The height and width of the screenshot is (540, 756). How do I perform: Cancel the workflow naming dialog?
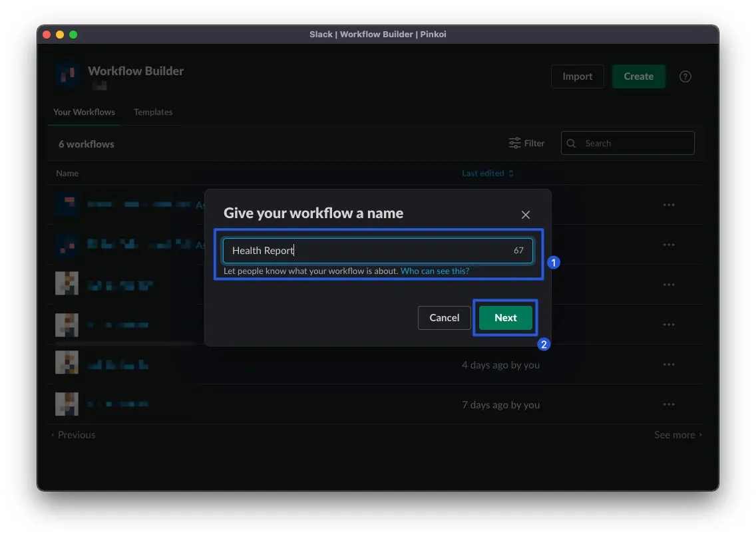(444, 318)
